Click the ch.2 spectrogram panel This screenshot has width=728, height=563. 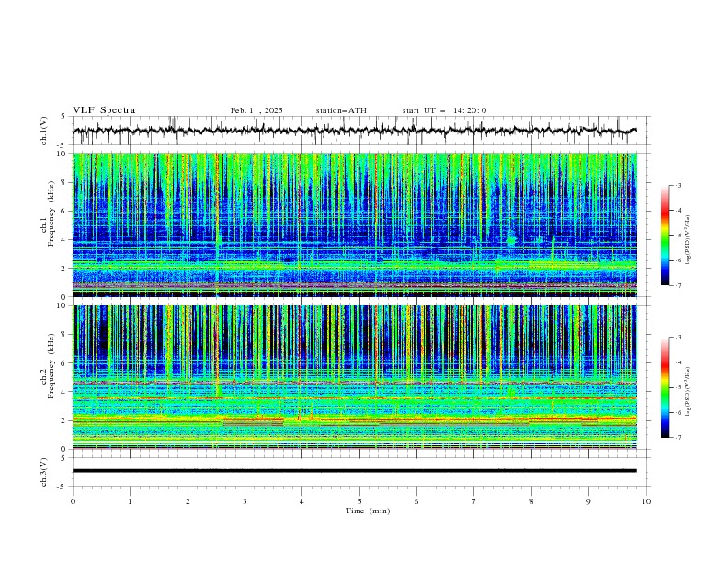coord(355,377)
